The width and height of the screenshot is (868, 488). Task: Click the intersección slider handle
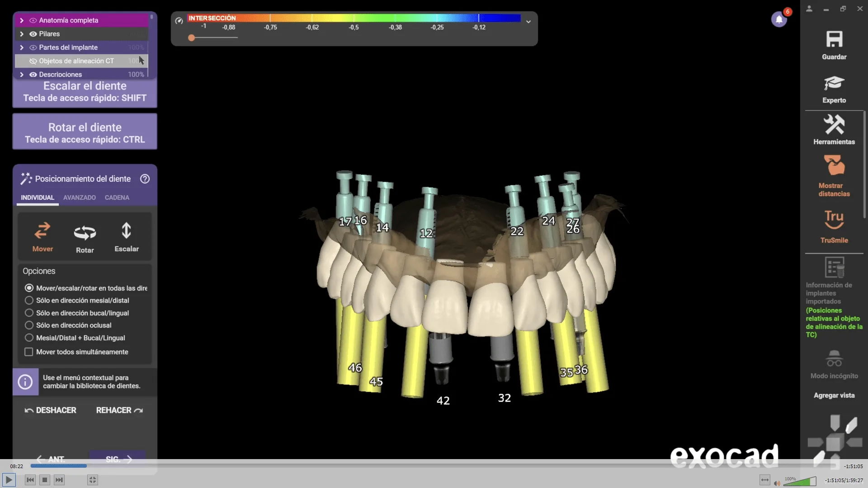192,38
